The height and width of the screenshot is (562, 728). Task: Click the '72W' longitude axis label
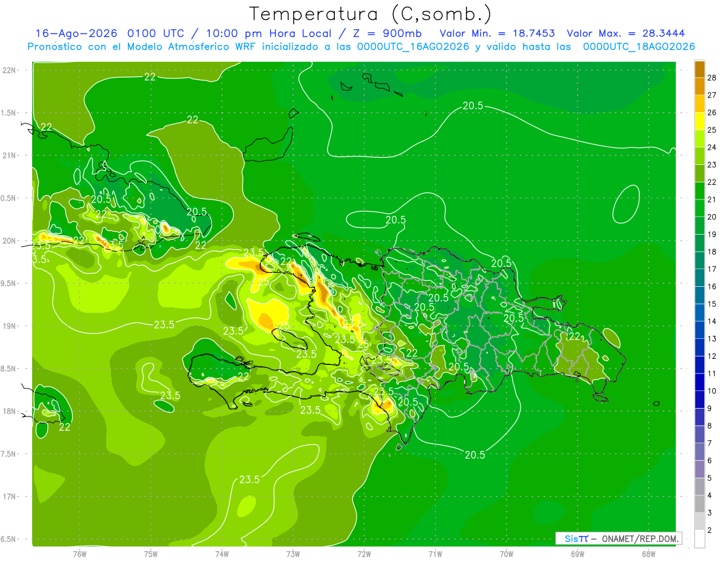[364, 553]
